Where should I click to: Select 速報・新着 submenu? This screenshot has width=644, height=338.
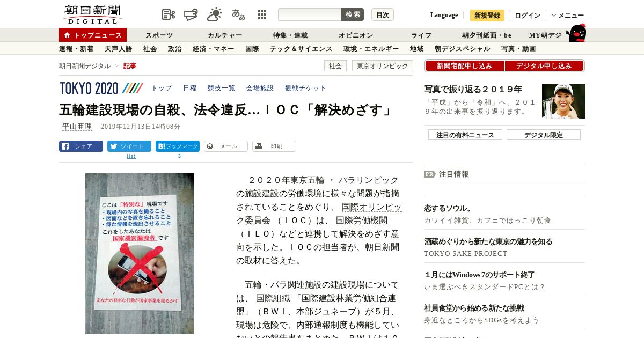[76, 48]
